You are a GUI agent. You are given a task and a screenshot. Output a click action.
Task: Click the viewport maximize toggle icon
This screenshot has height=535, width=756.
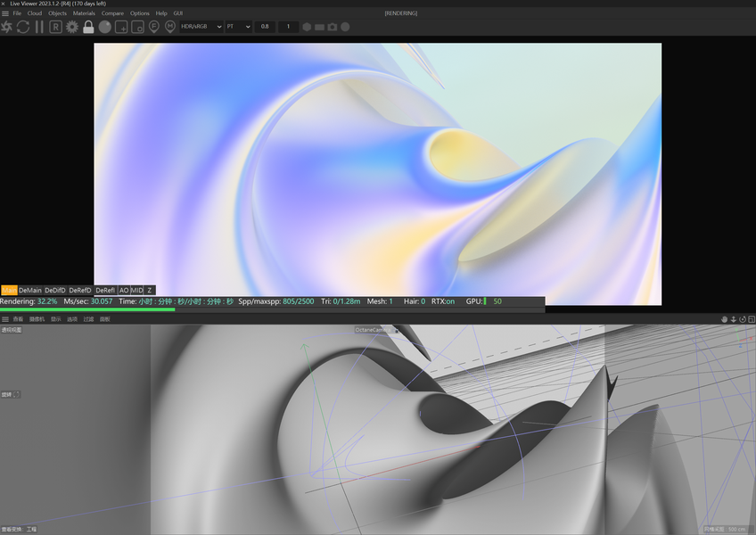(x=752, y=319)
